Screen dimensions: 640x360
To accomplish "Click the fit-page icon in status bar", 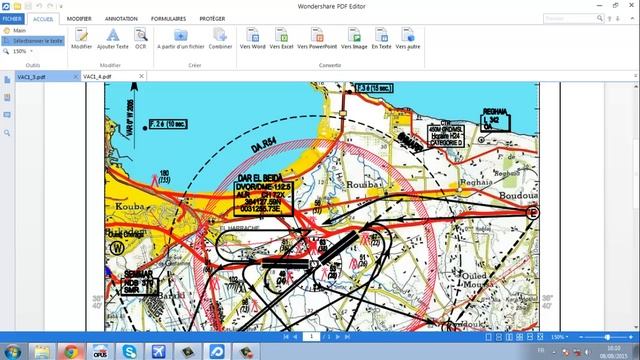I will coord(530,337).
